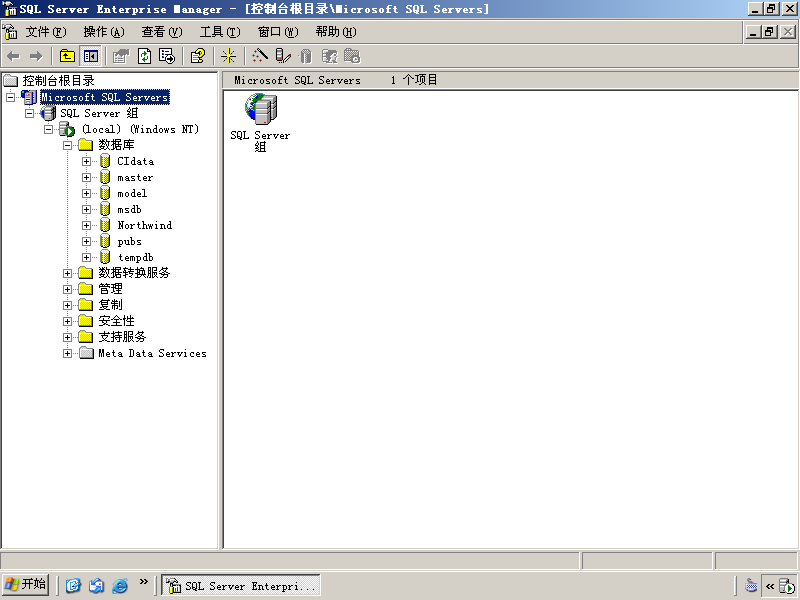Select 控制台根目录 in the tree
The image size is (800, 600).
[x=58, y=81]
